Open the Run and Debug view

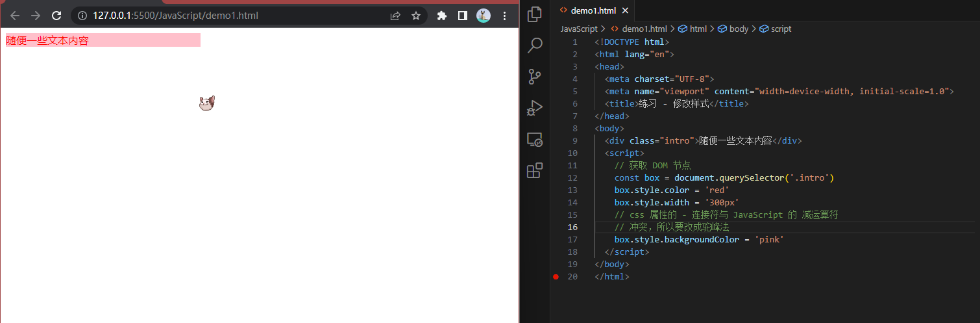[x=535, y=107]
